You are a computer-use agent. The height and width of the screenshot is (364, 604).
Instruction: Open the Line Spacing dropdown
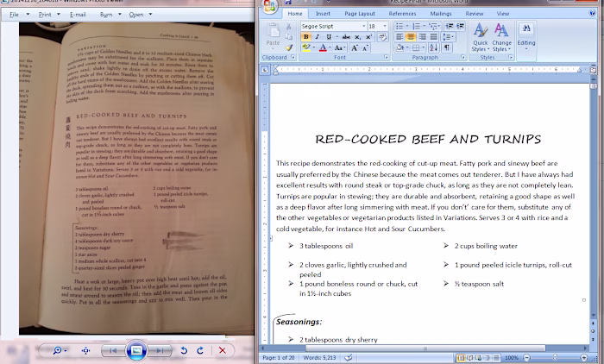coord(448,37)
